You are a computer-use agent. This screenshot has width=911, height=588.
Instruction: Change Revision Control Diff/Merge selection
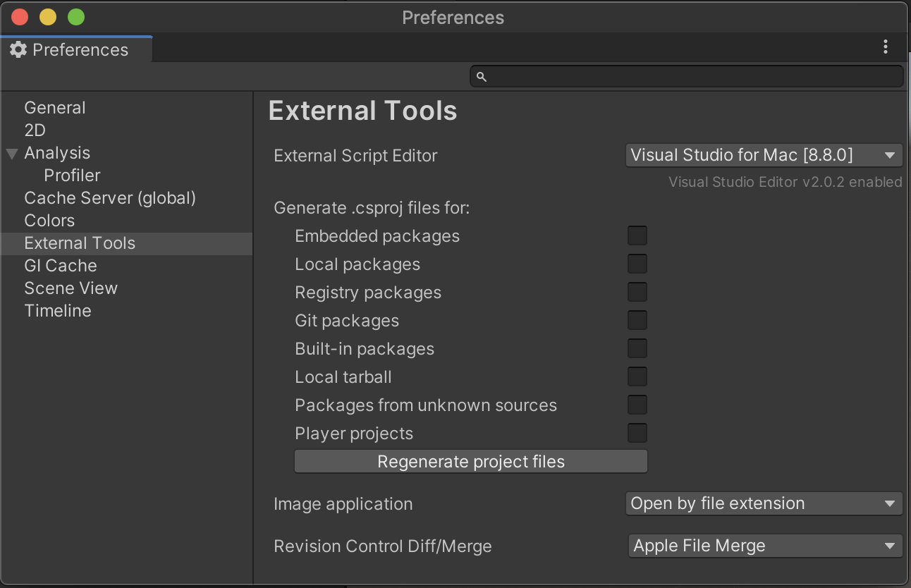pos(764,545)
